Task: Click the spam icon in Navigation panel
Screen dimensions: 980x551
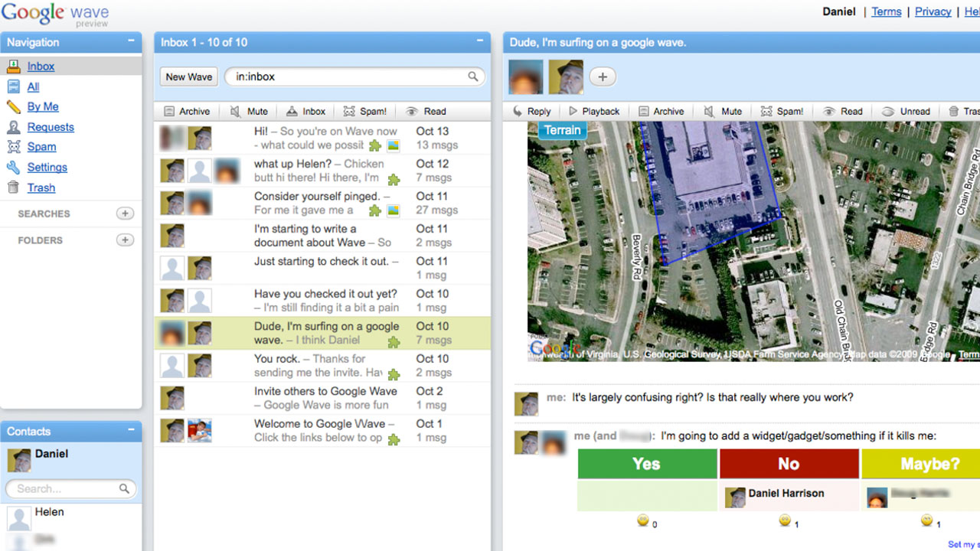Action: (13, 147)
